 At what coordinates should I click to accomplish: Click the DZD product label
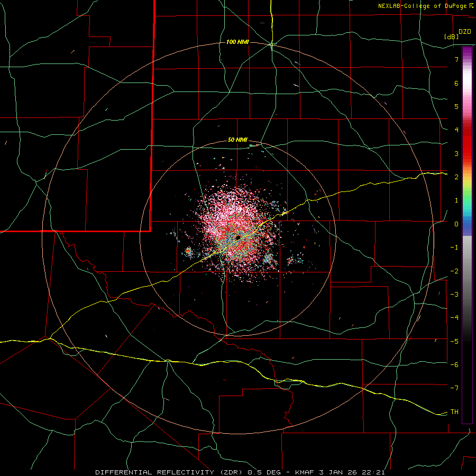465,32
